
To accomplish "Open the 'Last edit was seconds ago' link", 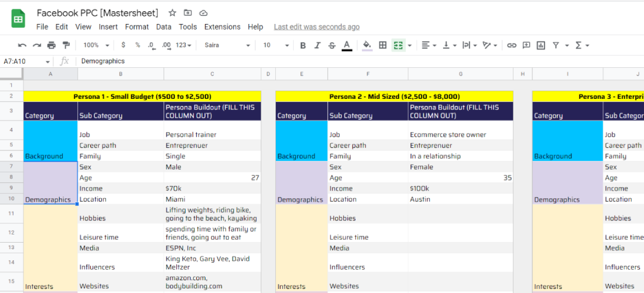I will coord(317,27).
